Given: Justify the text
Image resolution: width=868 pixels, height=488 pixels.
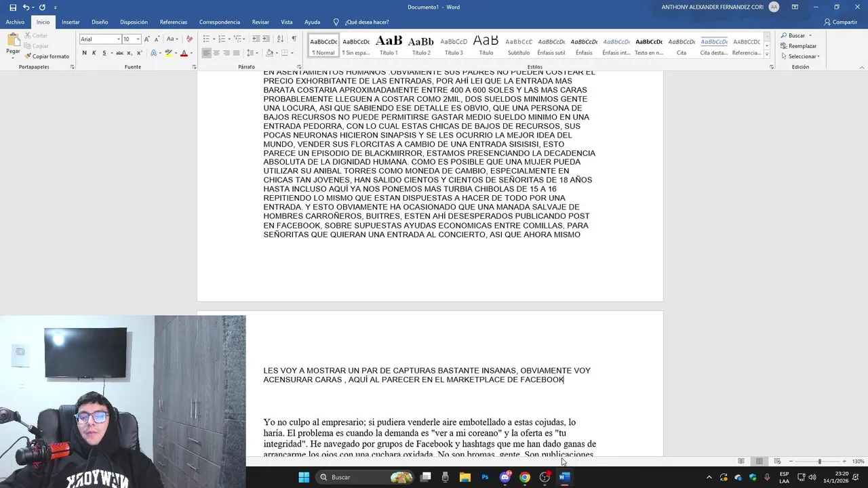Looking at the screenshot, I should click(236, 53).
